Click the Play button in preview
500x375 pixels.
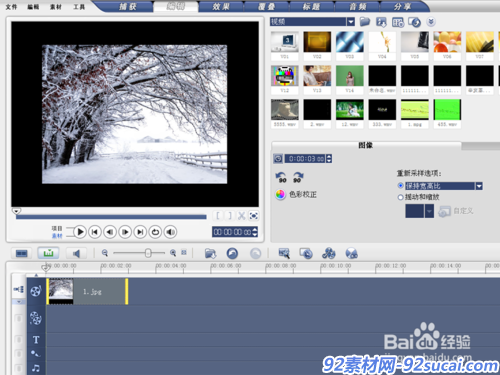pos(80,232)
